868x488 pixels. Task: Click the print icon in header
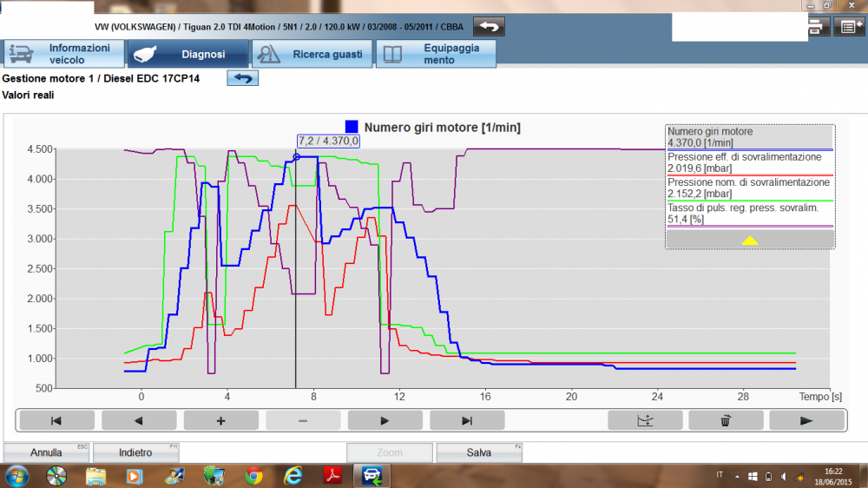point(818,27)
